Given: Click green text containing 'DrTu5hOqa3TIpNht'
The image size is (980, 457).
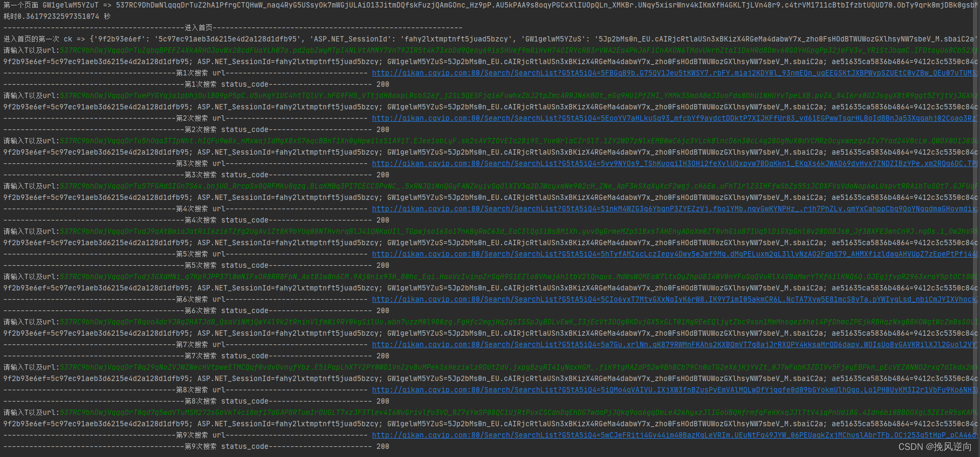Looking at the screenshot, I should (x=518, y=141).
